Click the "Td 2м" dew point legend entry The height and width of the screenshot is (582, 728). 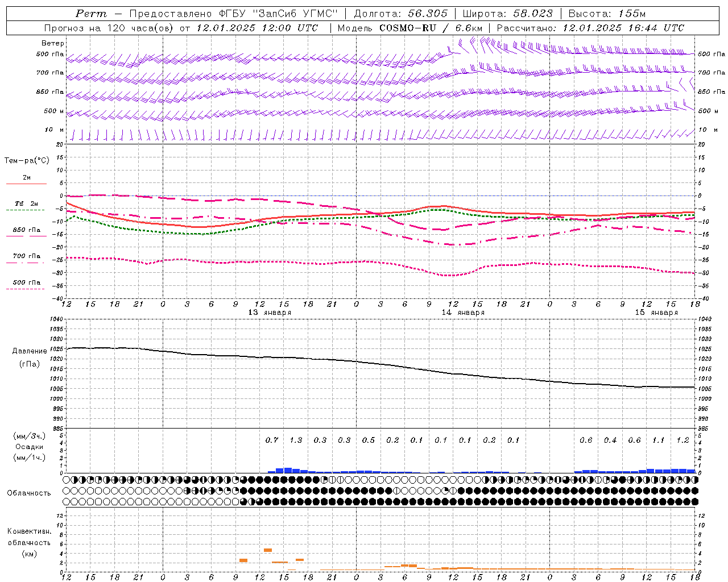coord(26,203)
